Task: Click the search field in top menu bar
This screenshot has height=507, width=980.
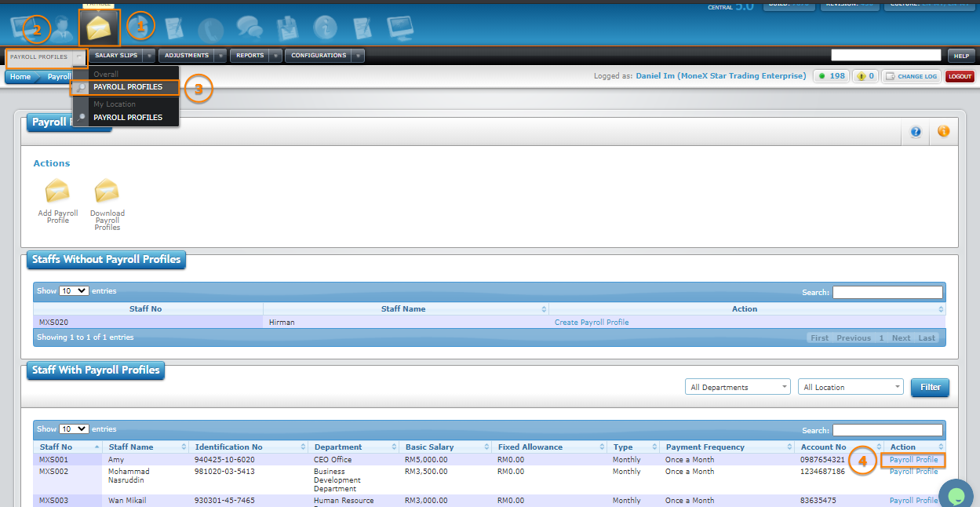Action: point(886,55)
